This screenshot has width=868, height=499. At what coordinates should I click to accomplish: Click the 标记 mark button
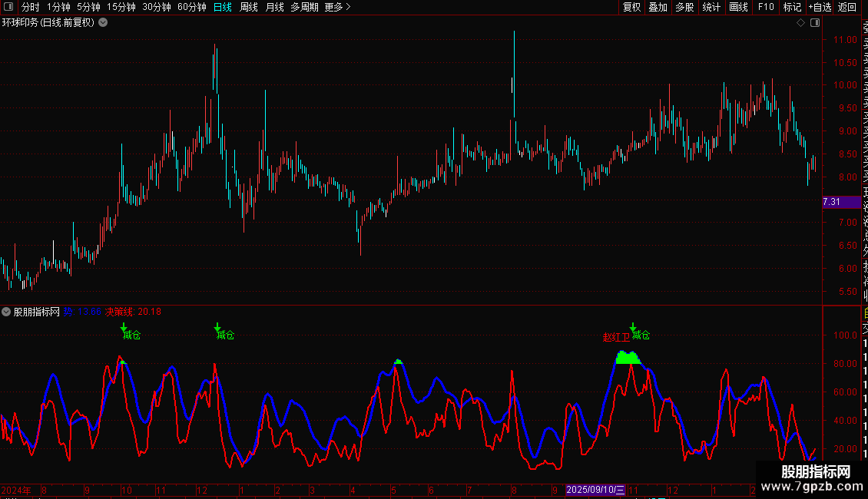[x=792, y=7]
